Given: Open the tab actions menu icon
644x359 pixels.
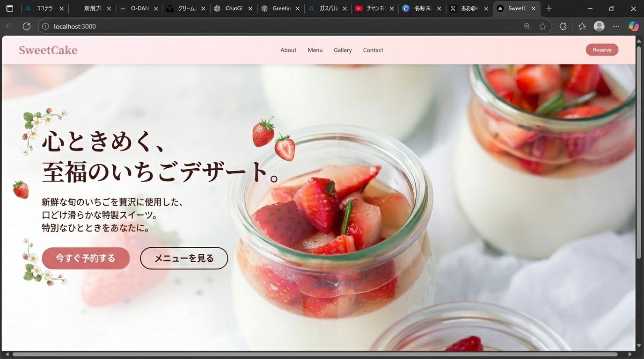Looking at the screenshot, I should pos(9,8).
